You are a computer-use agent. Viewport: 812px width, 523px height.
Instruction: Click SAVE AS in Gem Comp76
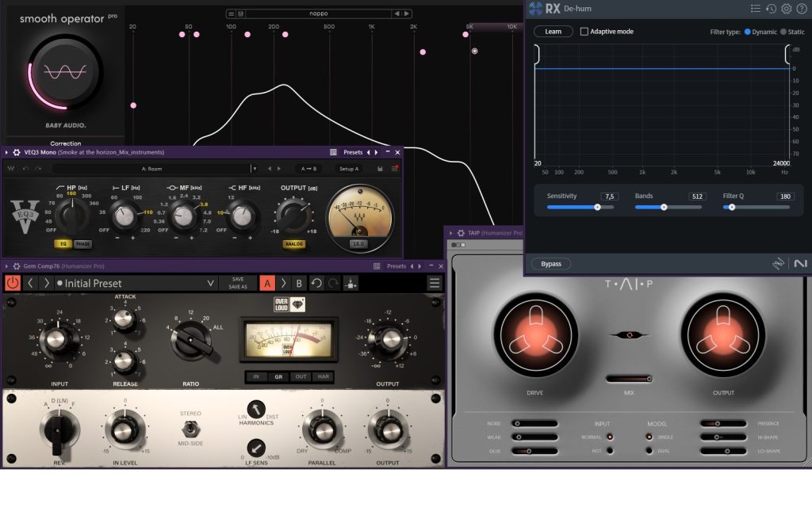click(x=238, y=287)
